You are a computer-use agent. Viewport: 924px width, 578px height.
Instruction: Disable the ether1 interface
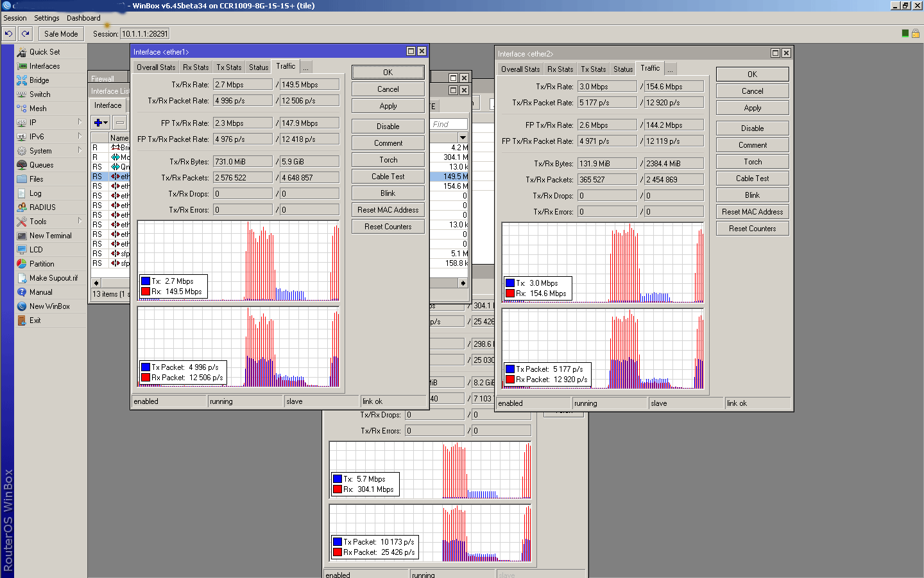coord(388,127)
